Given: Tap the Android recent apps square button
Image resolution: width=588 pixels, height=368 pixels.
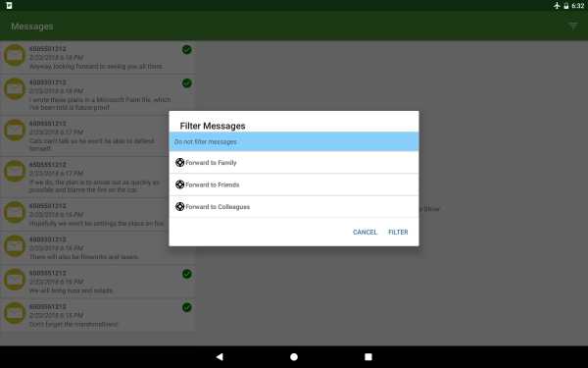Looking at the screenshot, I should click(368, 357).
